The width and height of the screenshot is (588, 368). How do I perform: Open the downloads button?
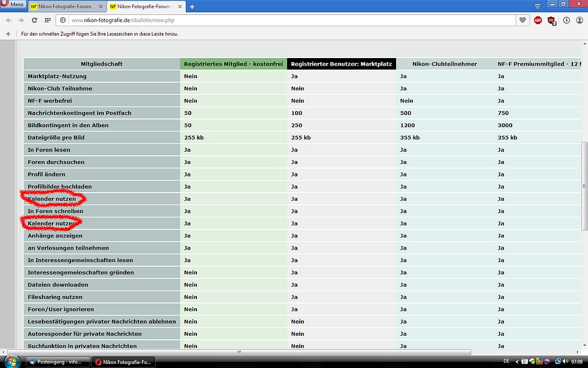click(566, 20)
